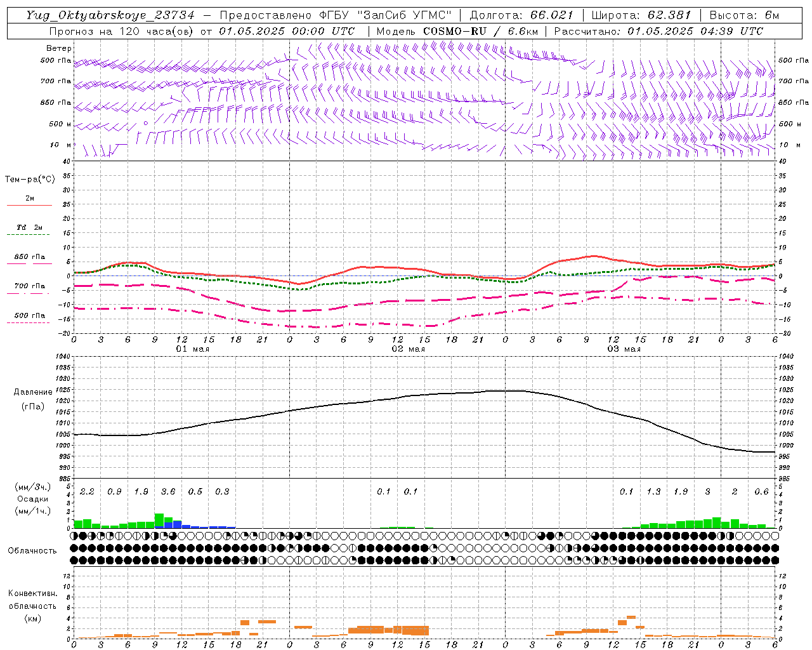Click the "Конвективн." convective cloud label
Viewport: 812px width, 650px height.
[x=32, y=594]
